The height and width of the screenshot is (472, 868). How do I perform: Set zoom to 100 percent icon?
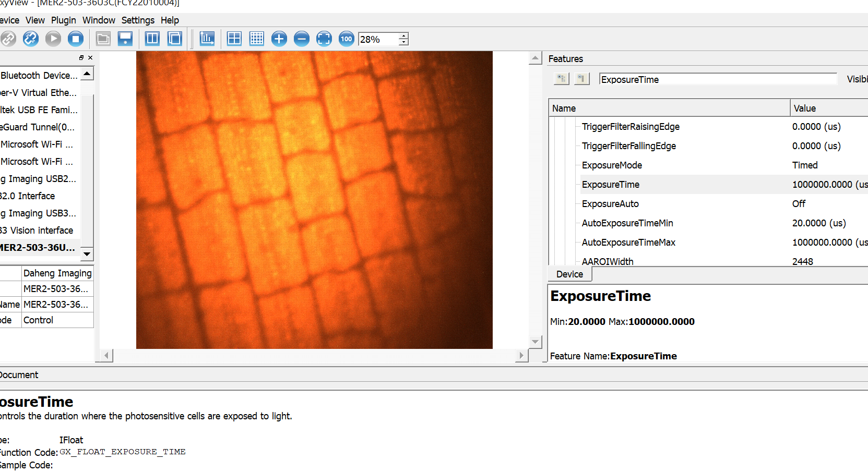point(347,39)
